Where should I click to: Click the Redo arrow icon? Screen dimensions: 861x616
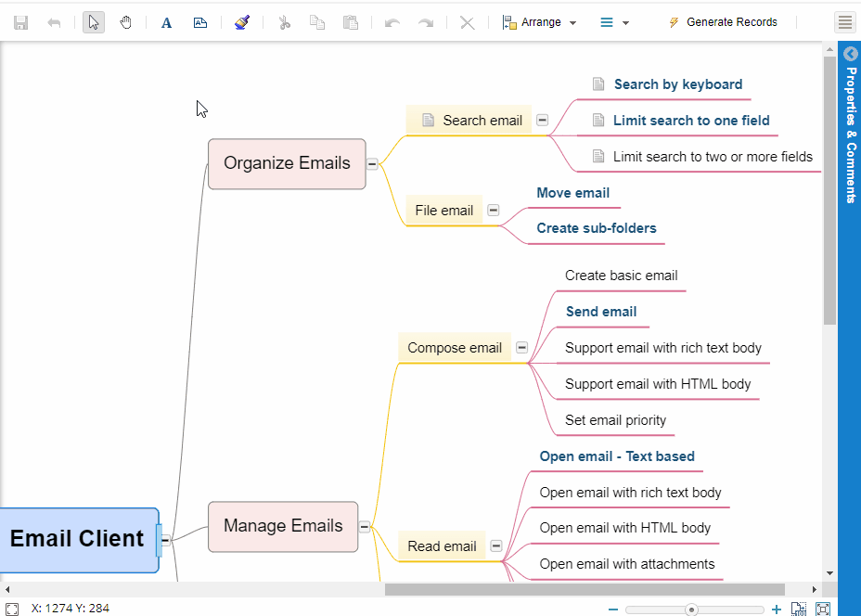click(426, 22)
